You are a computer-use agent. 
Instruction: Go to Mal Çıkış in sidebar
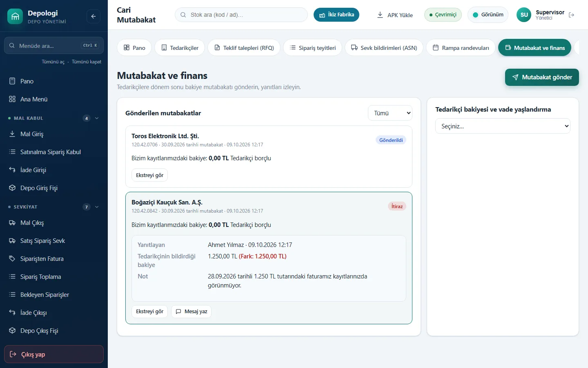pos(54,223)
